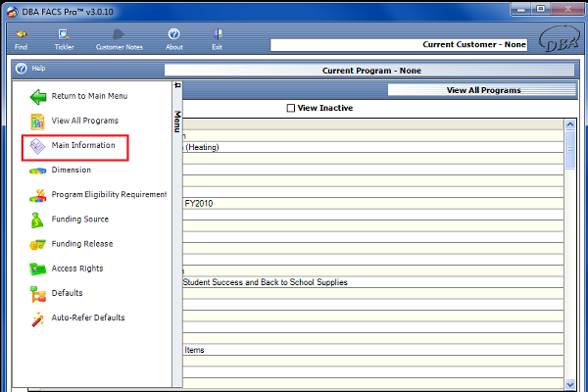The image size is (588, 392).
Task: Click the About toolbar label
Action: [x=174, y=47]
